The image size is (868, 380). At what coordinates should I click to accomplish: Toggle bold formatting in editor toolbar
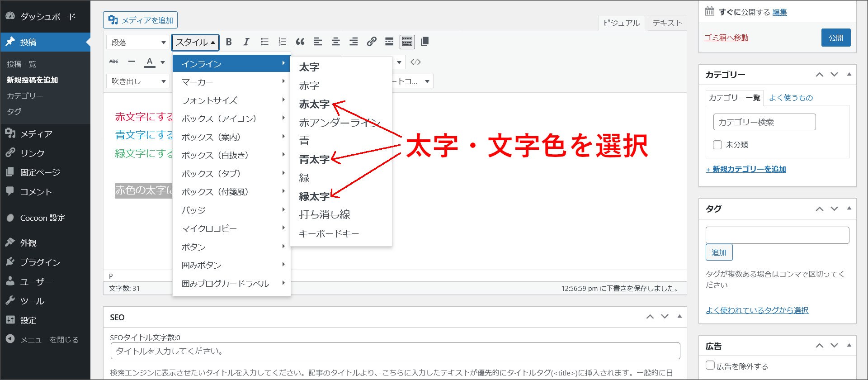click(x=229, y=42)
